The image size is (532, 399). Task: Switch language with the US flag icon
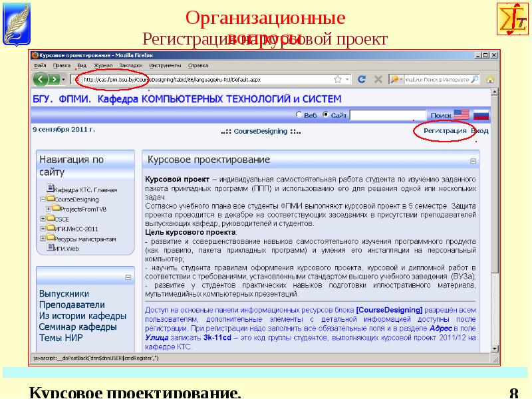point(462,115)
